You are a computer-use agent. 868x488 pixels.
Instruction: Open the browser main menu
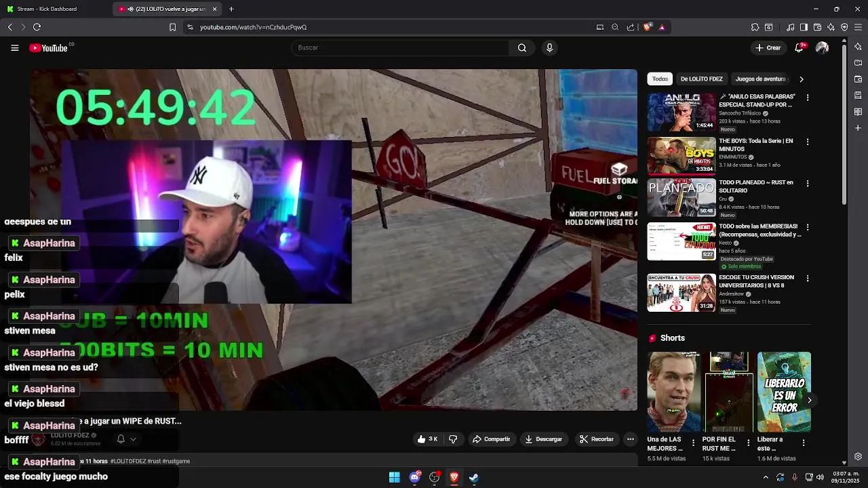pos(858,27)
